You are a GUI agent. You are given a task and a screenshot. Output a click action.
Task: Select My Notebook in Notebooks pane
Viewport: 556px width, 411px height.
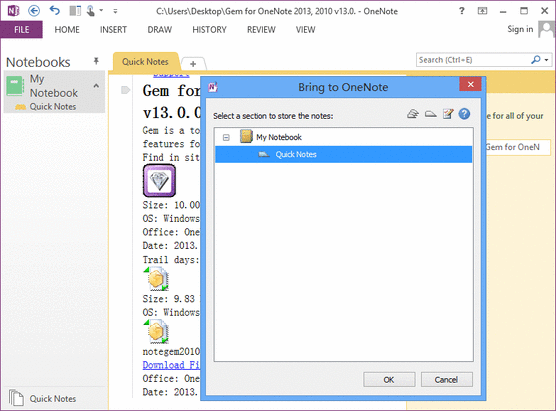54,86
